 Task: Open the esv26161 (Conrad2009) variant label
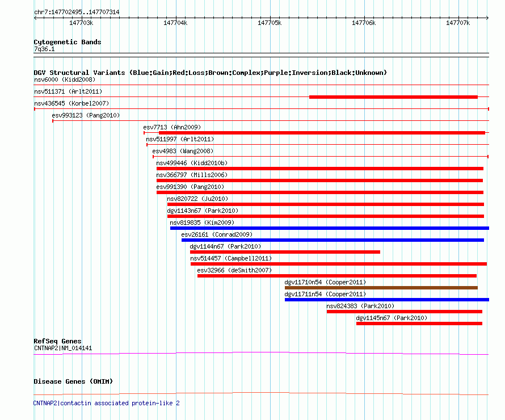click(x=217, y=234)
